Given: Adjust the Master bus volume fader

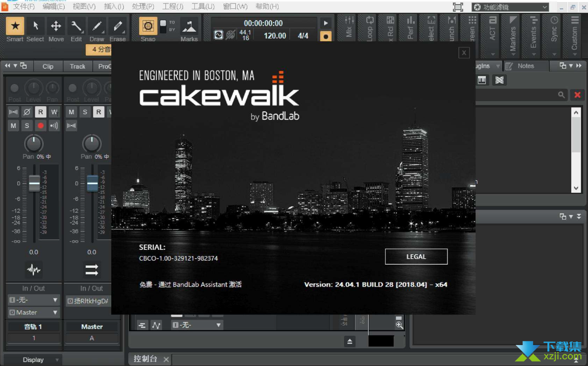Looking at the screenshot, I should [x=92, y=183].
